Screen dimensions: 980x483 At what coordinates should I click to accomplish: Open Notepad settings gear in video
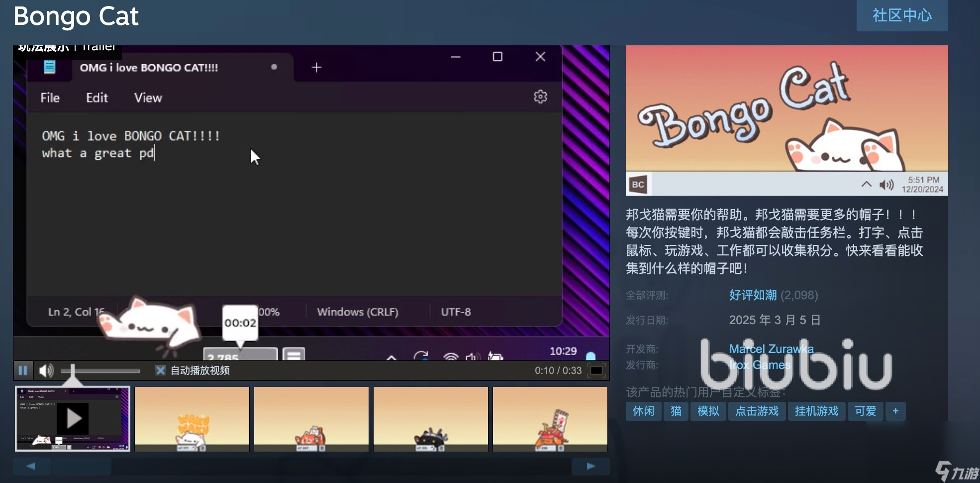[540, 97]
